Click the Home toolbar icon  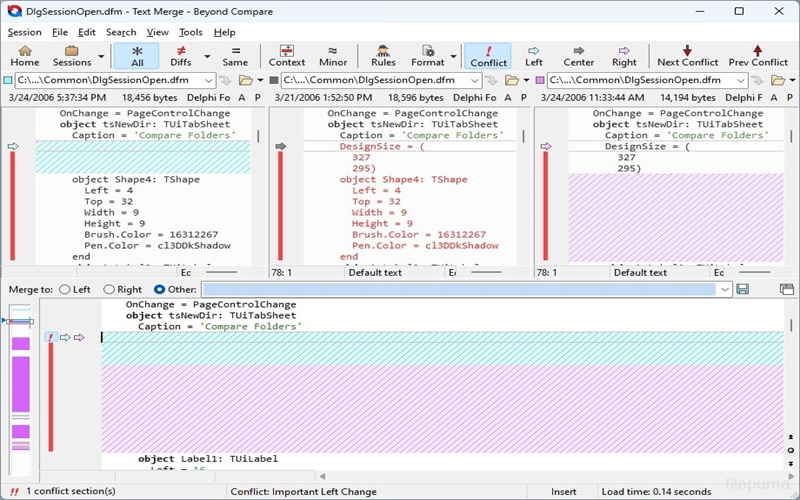tap(25, 55)
